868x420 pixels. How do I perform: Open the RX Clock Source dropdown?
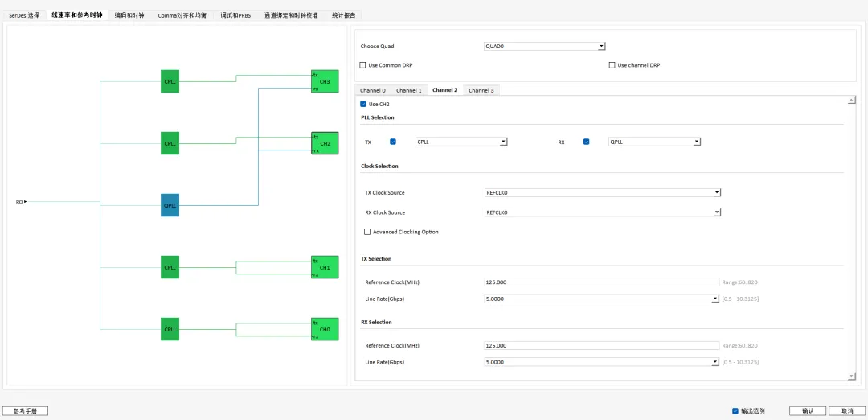coord(602,212)
